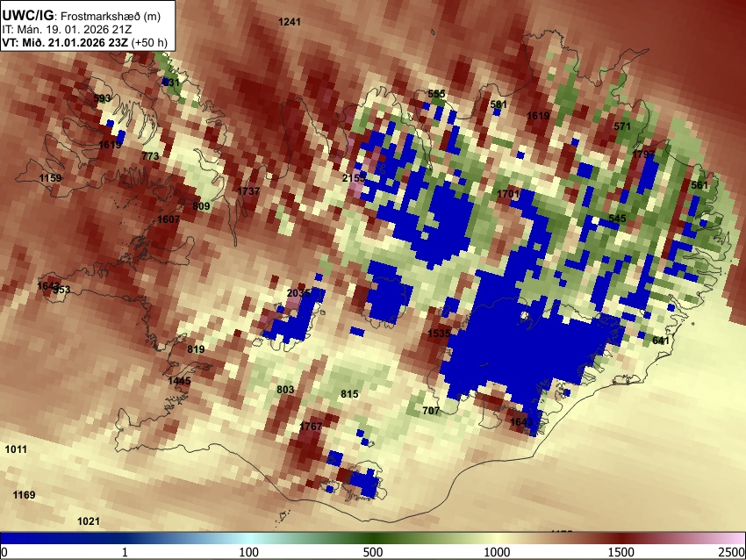
Task: Click the map value label 555
Action: (x=436, y=94)
